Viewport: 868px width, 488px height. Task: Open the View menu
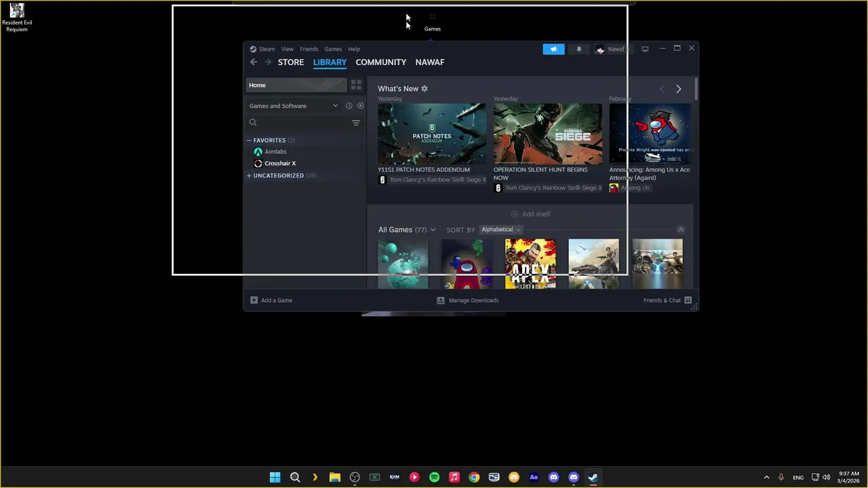click(288, 49)
